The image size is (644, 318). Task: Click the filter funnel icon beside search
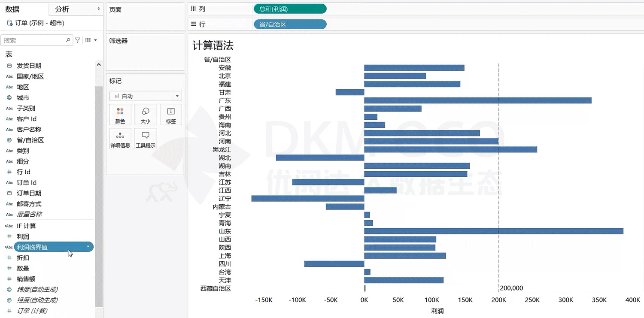78,40
